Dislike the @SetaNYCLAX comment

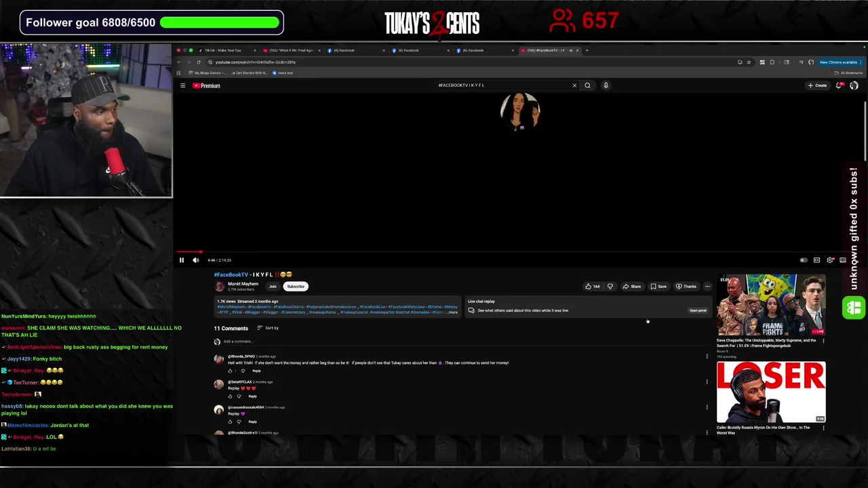click(x=239, y=396)
